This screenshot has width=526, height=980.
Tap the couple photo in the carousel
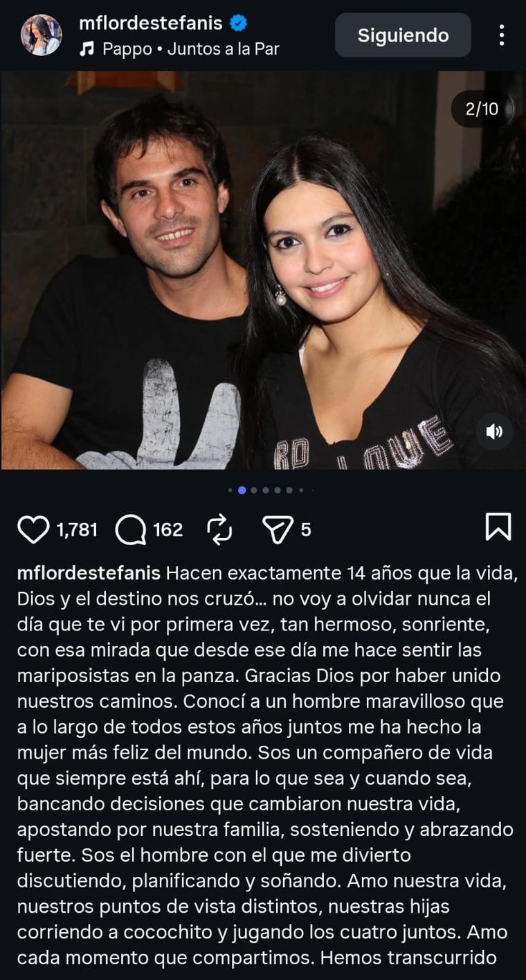click(x=263, y=270)
